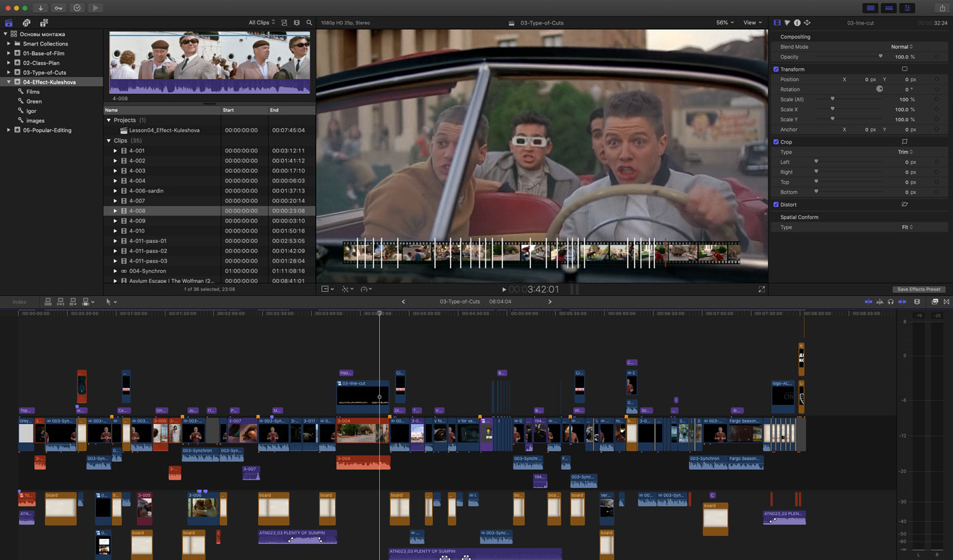
Task: Select the Smart Collections folder
Action: 45,44
